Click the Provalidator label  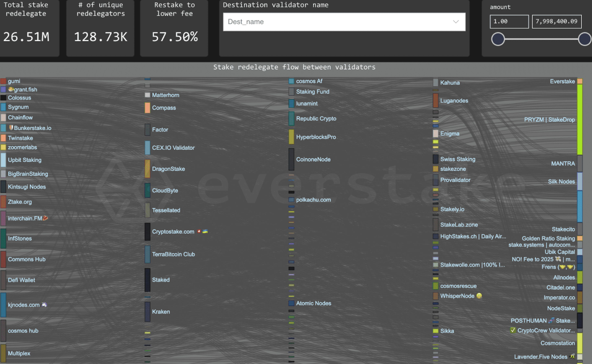tap(455, 180)
